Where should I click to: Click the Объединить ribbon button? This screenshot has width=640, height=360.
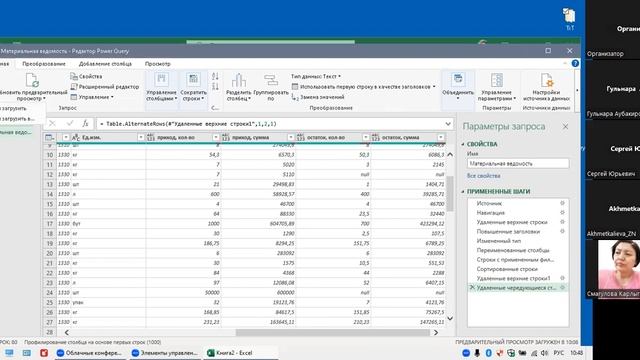coord(458,87)
